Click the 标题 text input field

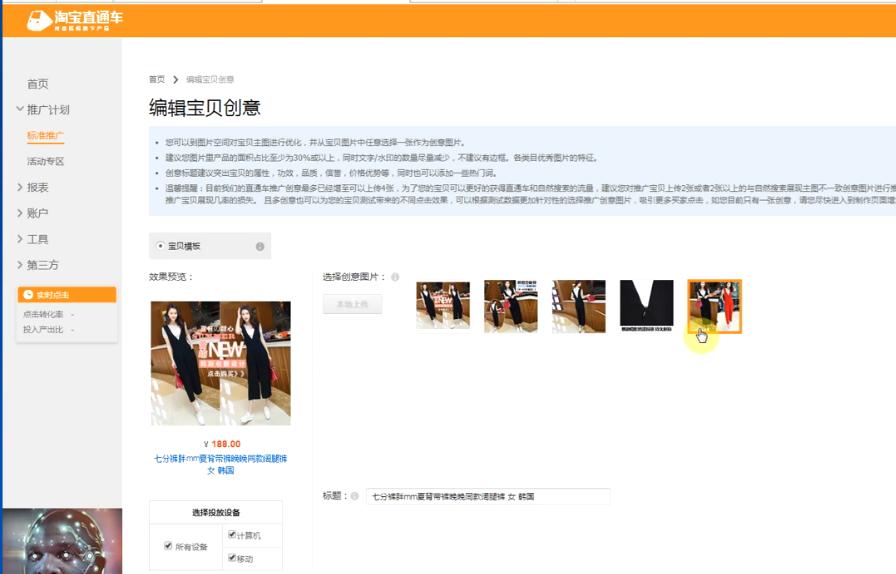487,496
